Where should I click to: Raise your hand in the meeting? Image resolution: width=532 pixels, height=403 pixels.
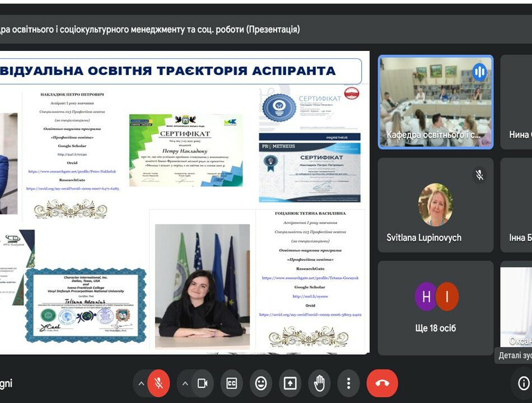point(319,383)
